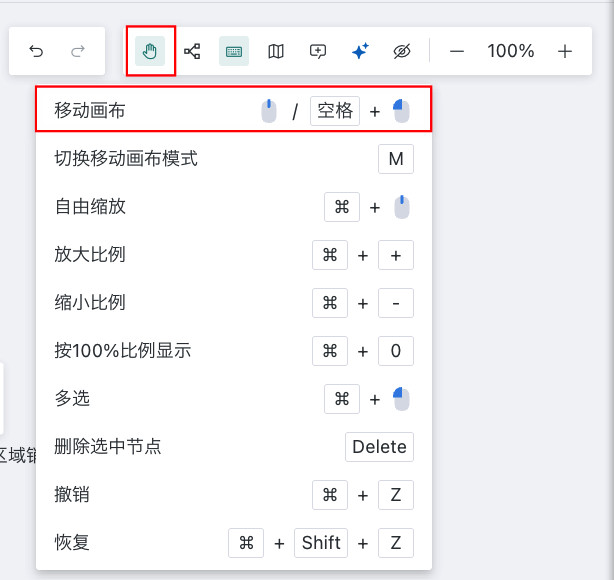
Task: Click the undo arrow icon
Action: [36, 51]
